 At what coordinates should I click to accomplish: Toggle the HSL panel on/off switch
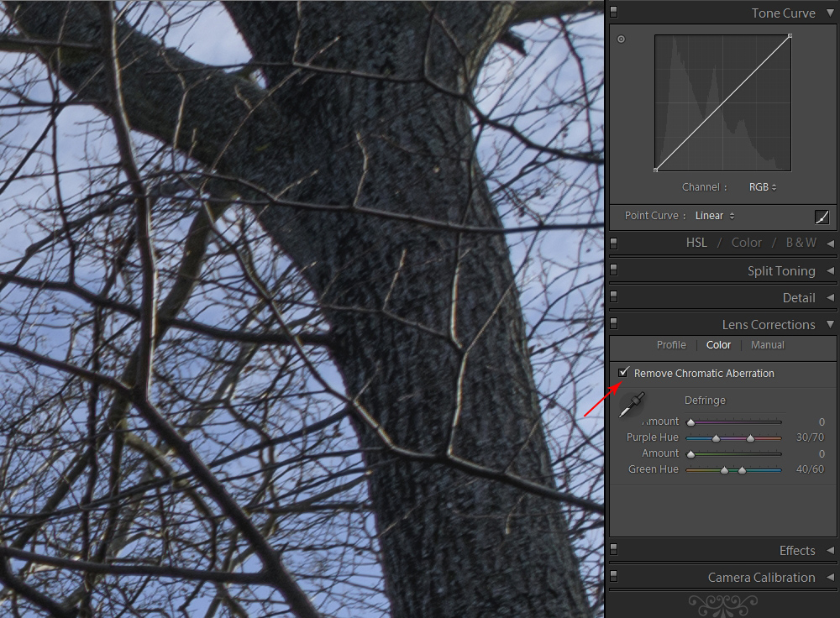[614, 243]
